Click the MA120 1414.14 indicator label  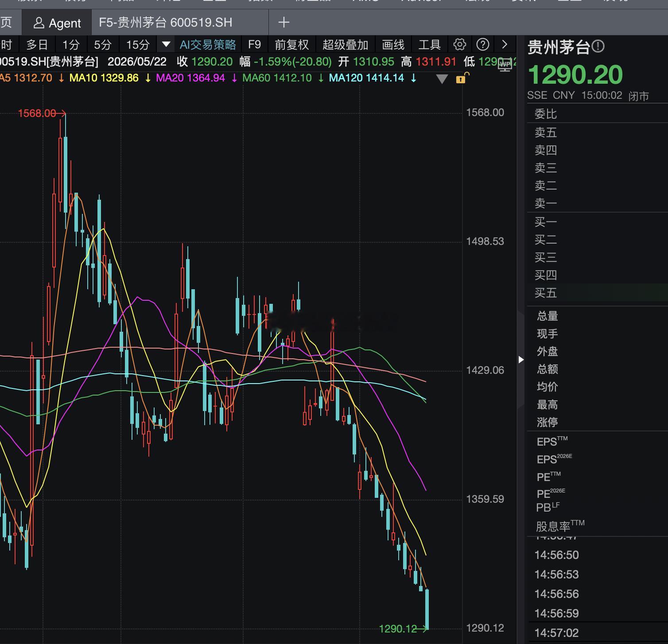pyautogui.click(x=367, y=78)
